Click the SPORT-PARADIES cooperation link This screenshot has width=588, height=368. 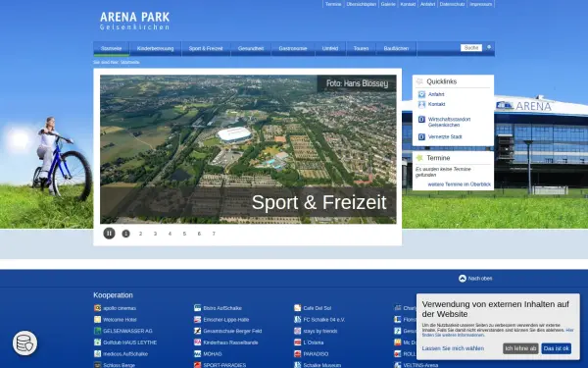tap(224, 365)
